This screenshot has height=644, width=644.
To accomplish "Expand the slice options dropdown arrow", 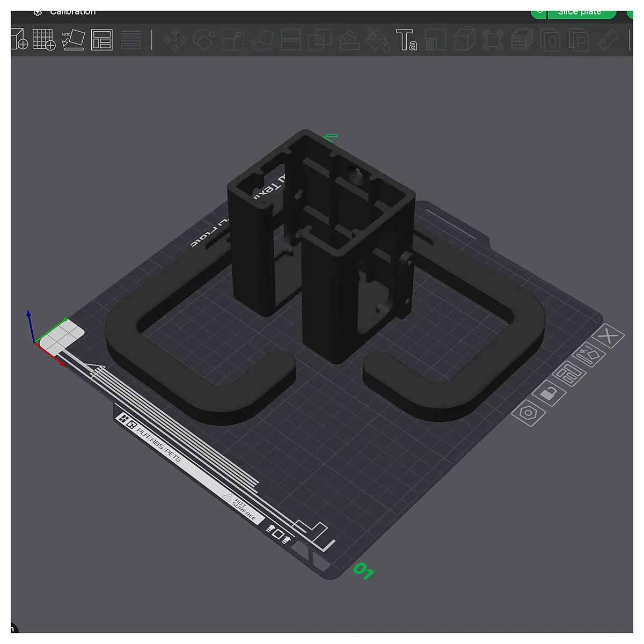I will point(539,12).
